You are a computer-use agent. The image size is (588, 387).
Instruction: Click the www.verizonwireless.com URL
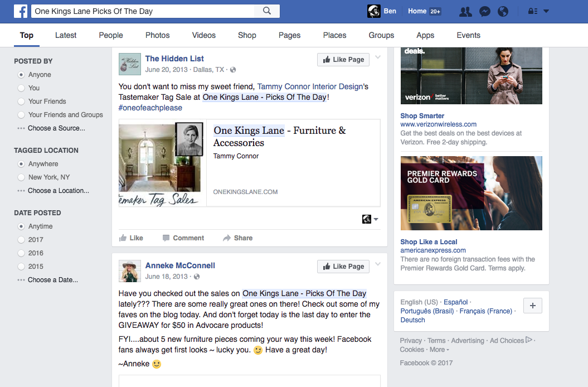click(x=439, y=124)
